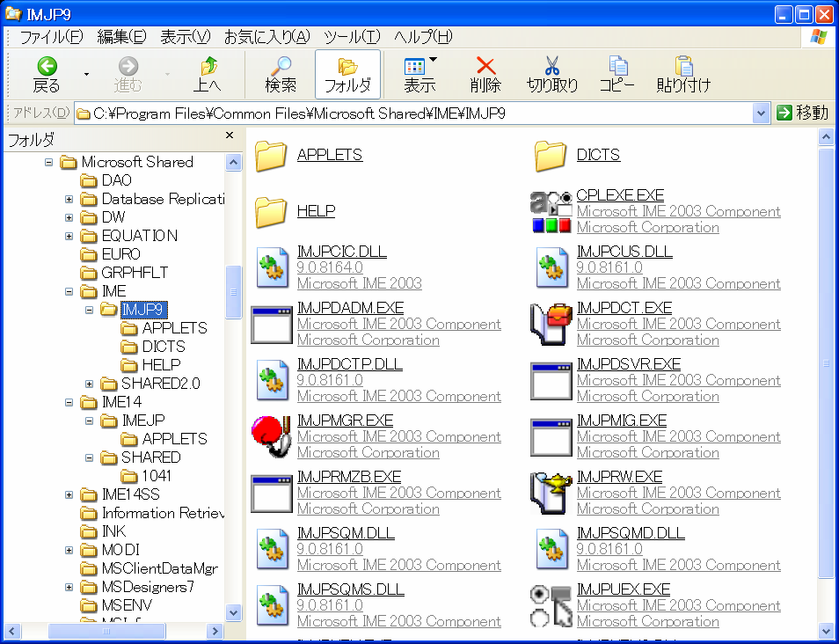839x644 pixels.
Task: Click the IMJPMGR.EXE red brush icon
Action: [x=272, y=437]
